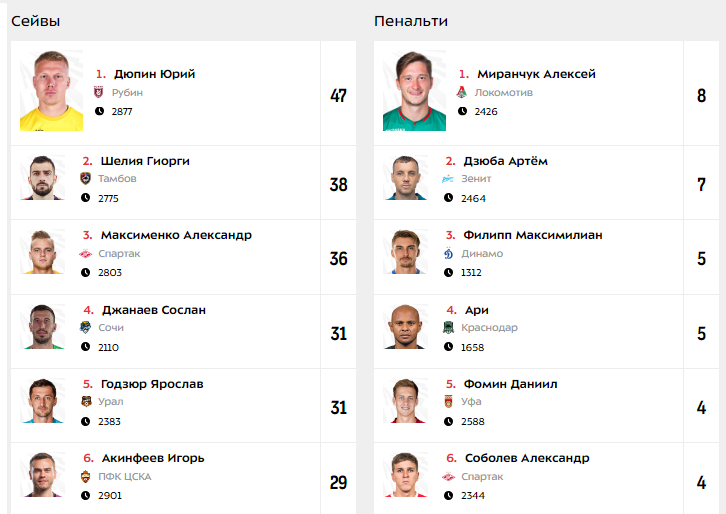The height and width of the screenshot is (514, 726).
Task: Click the Пенальти section heading
Action: point(411,21)
